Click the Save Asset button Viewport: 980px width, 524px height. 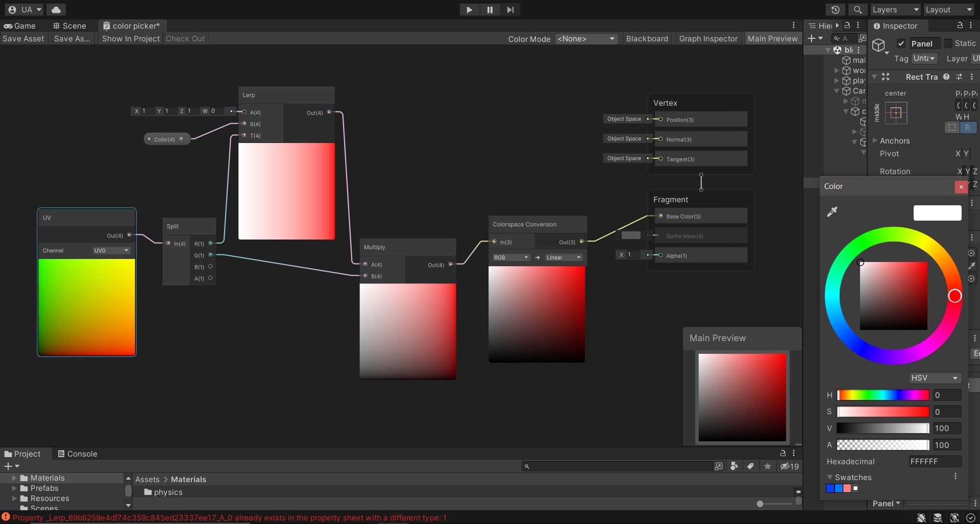pyautogui.click(x=23, y=38)
